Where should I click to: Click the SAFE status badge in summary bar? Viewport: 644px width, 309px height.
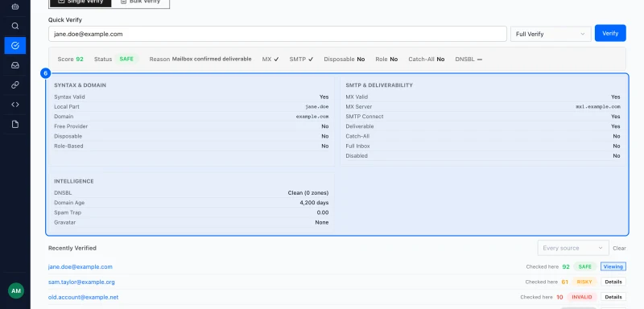126,59
